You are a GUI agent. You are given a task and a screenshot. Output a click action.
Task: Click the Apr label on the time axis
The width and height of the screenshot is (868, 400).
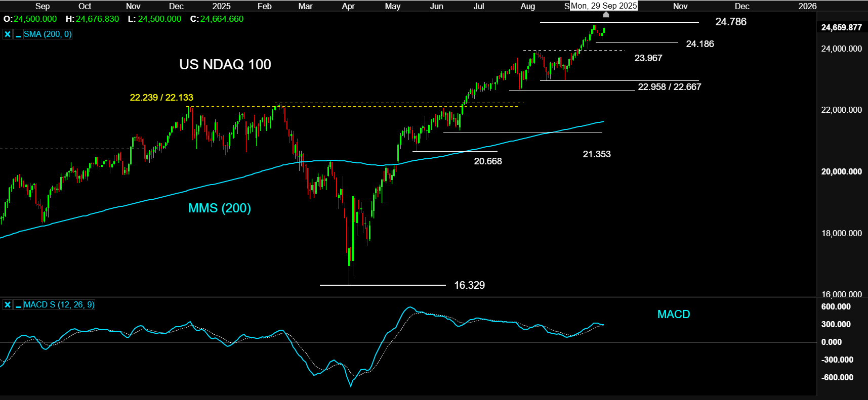tap(348, 6)
